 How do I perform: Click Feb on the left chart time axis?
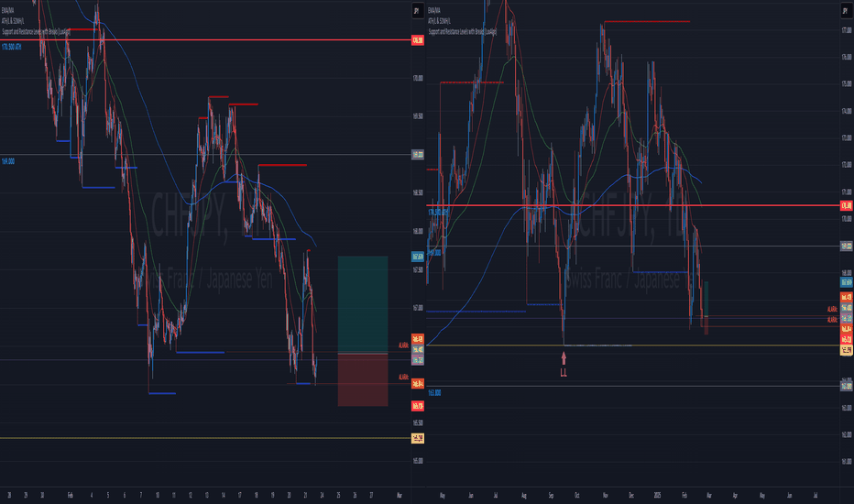pos(71,495)
